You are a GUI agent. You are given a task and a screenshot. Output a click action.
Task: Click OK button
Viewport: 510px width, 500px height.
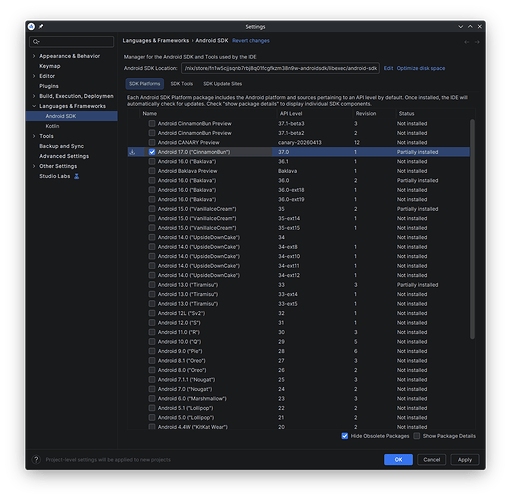click(398, 460)
